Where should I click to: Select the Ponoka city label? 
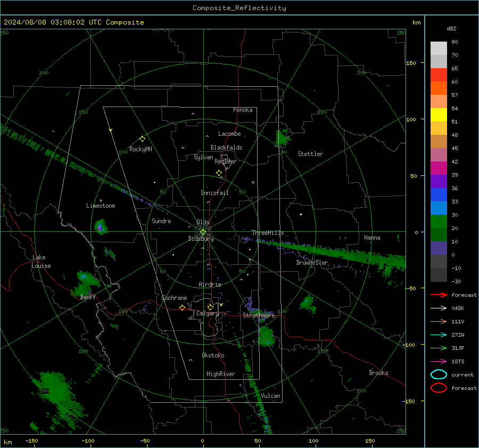(243, 110)
